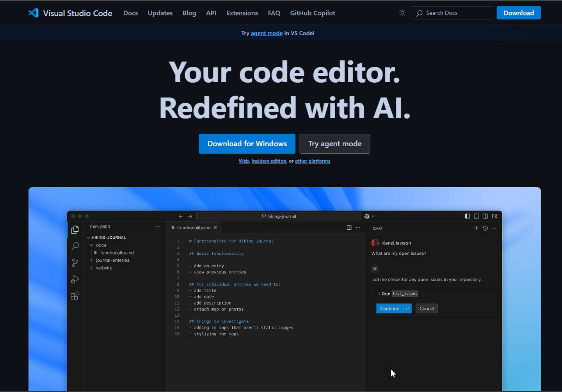Click Cancel in the chat panel
The width and height of the screenshot is (562, 392).
click(x=427, y=309)
